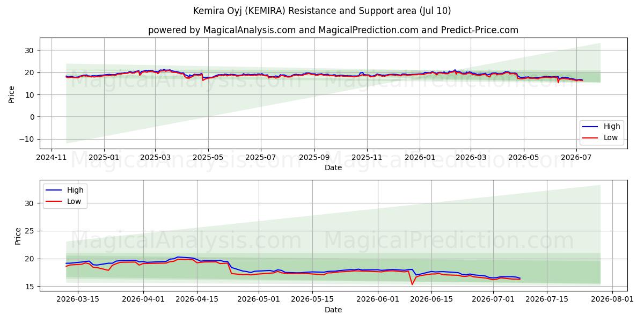Click the 'Price' y-axis label of lower chart
The height and width of the screenshot is (322, 644).
coord(18,236)
